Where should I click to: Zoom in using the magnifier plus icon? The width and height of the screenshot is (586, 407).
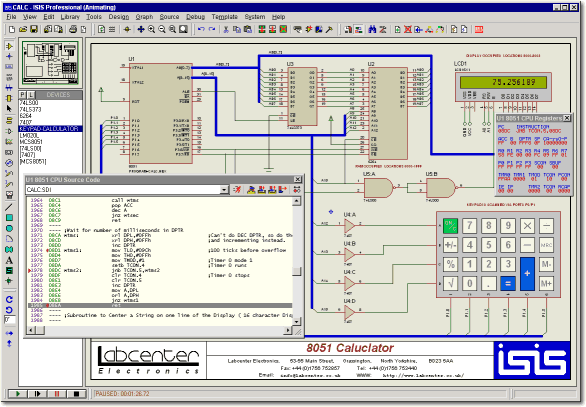tap(151, 30)
